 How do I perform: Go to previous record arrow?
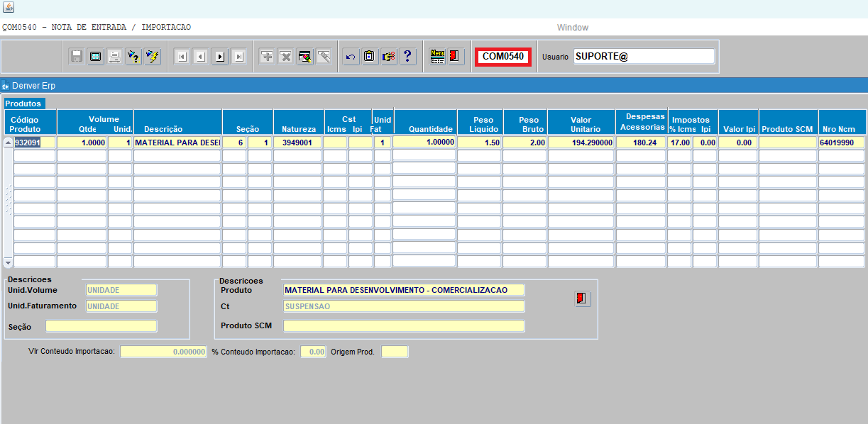(201, 57)
